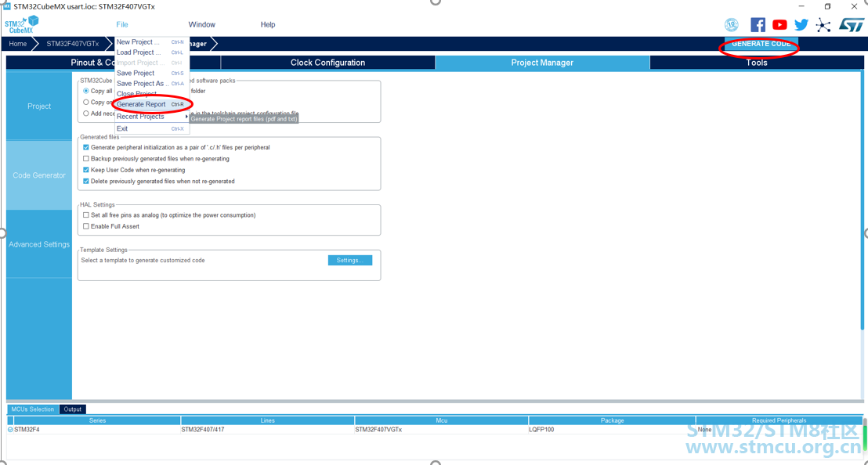Viewport: 868px width, 465px height.
Task: Open the Twitter bird icon
Action: (x=801, y=25)
